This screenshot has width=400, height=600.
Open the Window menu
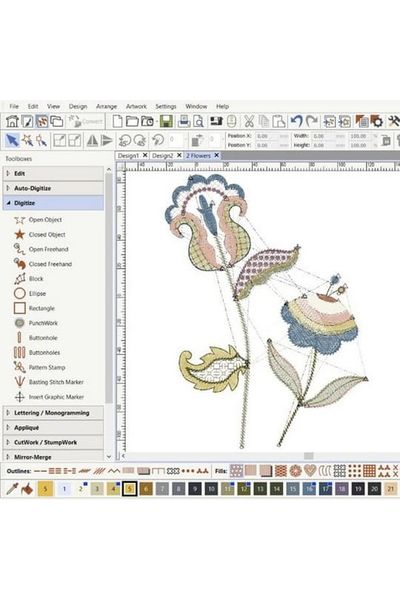click(196, 106)
